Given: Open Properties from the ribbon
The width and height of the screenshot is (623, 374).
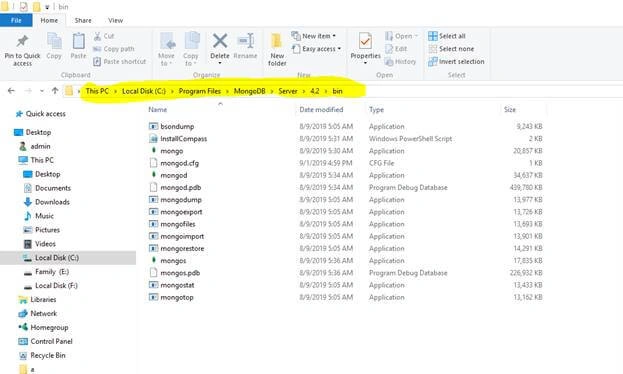Looking at the screenshot, I should click(365, 47).
